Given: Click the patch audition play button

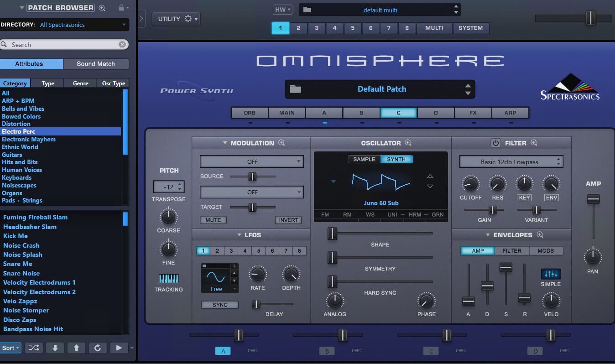Looking at the screenshot, I should click(119, 348).
